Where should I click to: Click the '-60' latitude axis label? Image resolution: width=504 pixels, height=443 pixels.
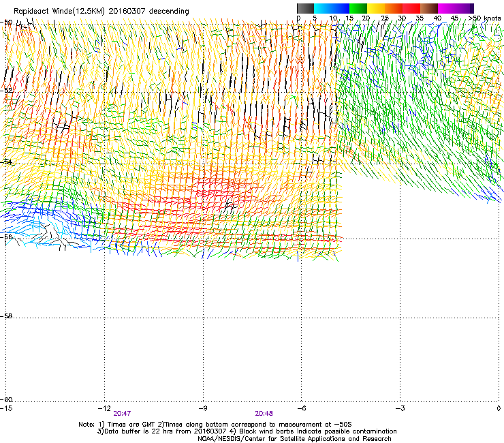[x=6, y=400]
